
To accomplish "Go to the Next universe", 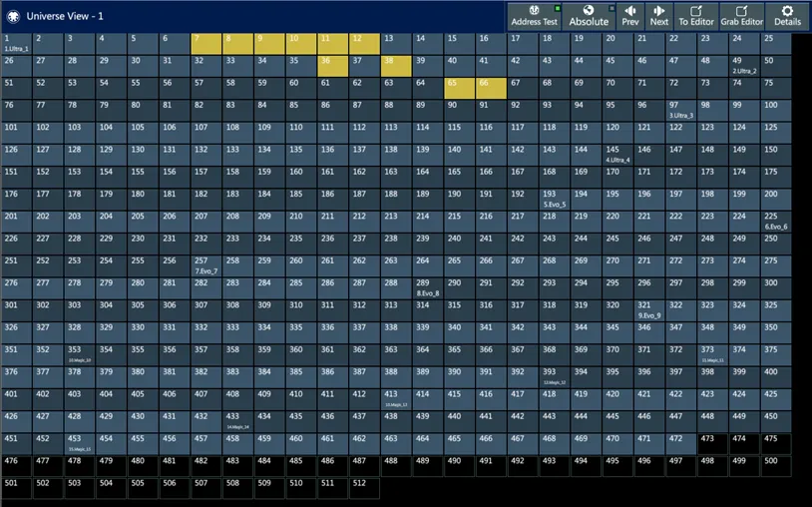I will 659,16.
